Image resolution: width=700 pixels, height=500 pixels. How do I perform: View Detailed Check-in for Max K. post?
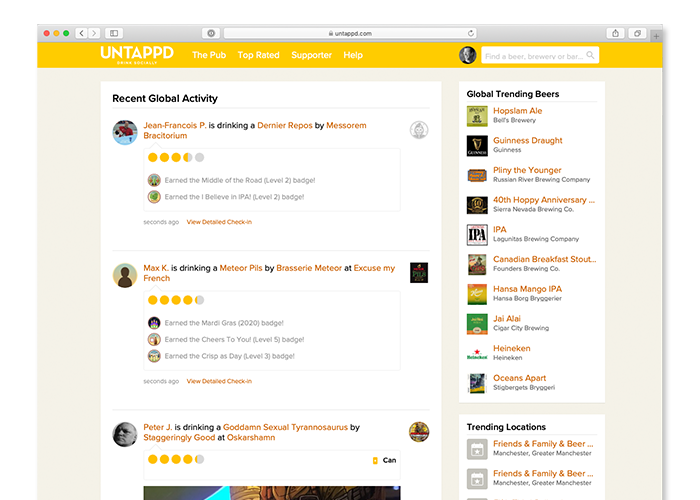click(219, 381)
